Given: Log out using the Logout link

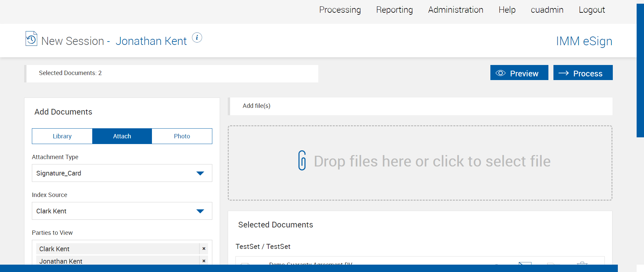Looking at the screenshot, I should [592, 10].
